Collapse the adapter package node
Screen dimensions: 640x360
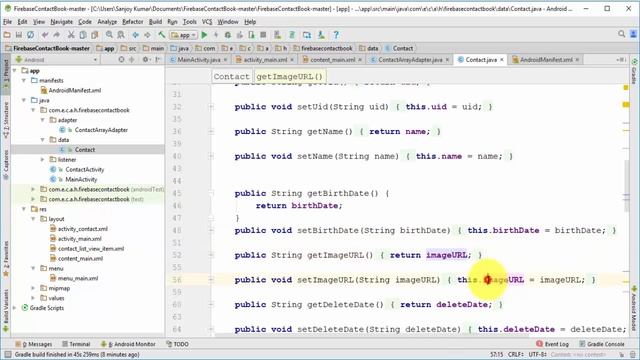click(42, 120)
